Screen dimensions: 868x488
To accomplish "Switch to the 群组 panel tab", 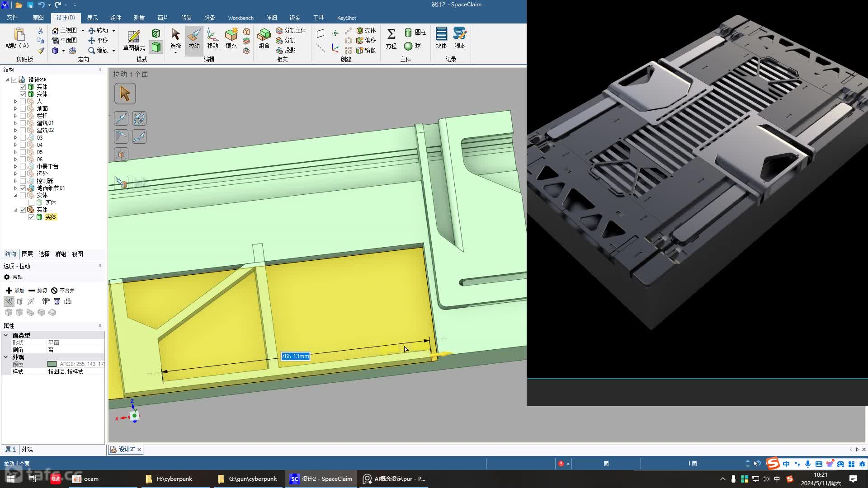I will pos(61,254).
